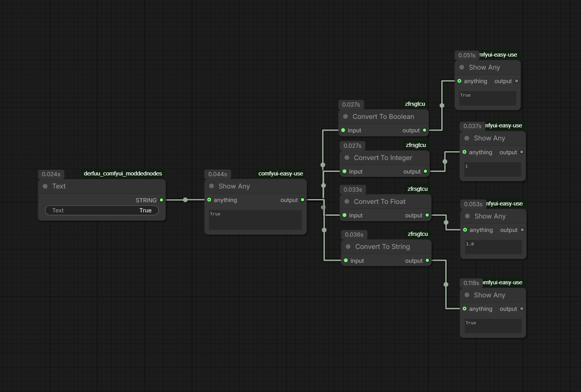Collapse the Show Any node displaying 1
Image resolution: width=581 pixels, height=392 pixels.
(467, 138)
